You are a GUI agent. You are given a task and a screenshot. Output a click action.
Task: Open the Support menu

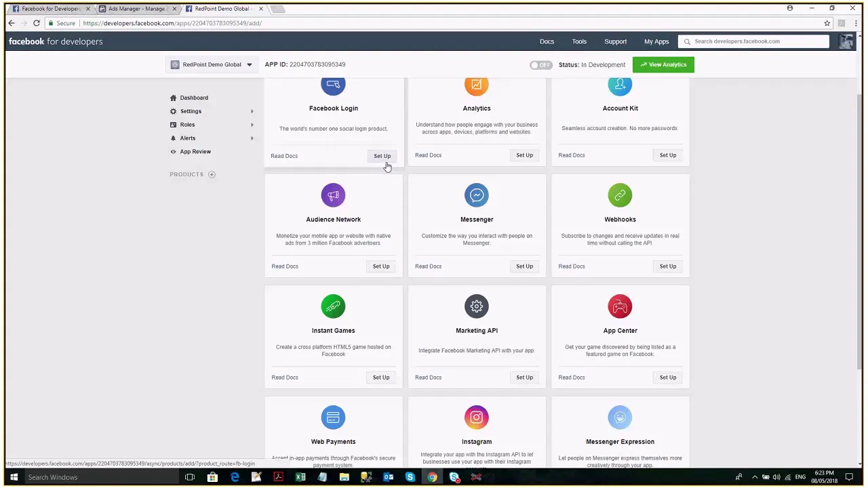616,41
